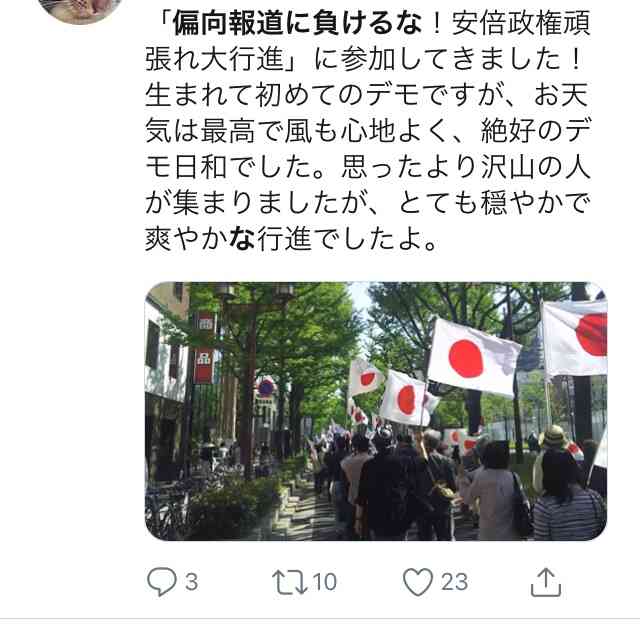
Task: Click tweet line starting 気は最高で風も
Action: point(368,131)
